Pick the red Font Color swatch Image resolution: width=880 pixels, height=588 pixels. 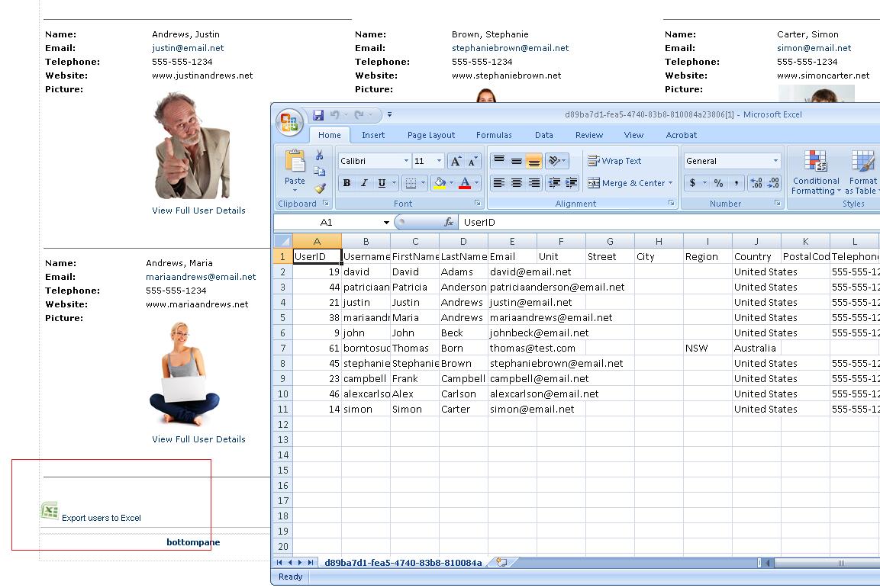pos(465,183)
